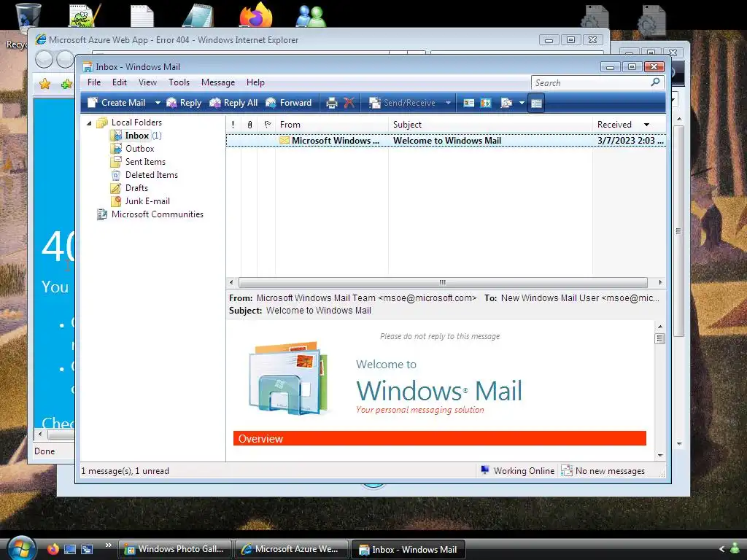747x560 pixels.
Task: Select the Local Folders node
Action: click(136, 122)
